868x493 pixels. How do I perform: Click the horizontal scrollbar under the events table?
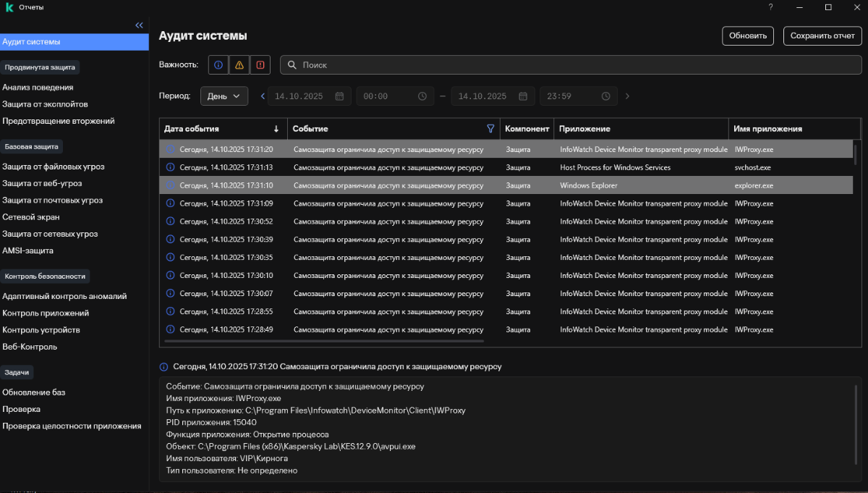(324, 340)
